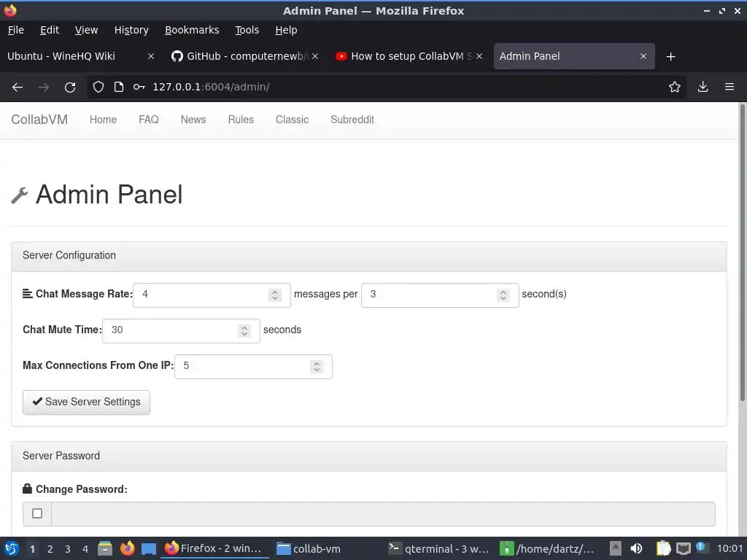Close the How to setup CollabVM tab

click(479, 56)
